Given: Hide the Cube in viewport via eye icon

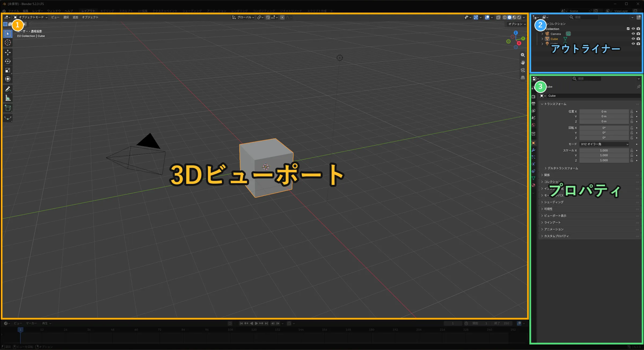Looking at the screenshot, I should coord(633,39).
